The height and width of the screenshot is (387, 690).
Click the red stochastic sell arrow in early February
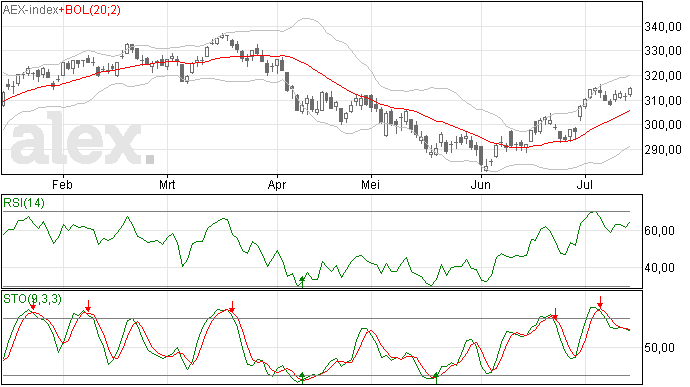88,306
